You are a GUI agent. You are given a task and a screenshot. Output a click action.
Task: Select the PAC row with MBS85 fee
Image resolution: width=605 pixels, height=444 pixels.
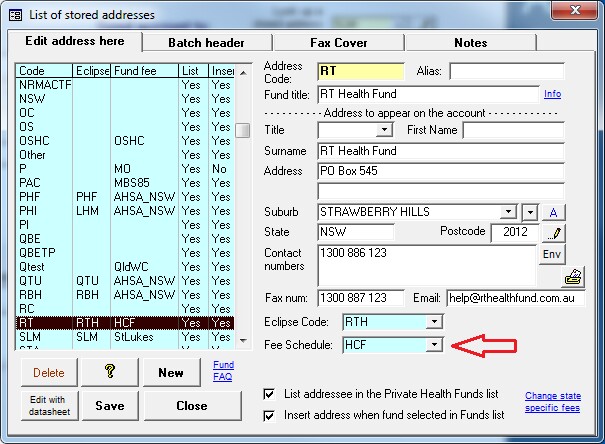125,183
